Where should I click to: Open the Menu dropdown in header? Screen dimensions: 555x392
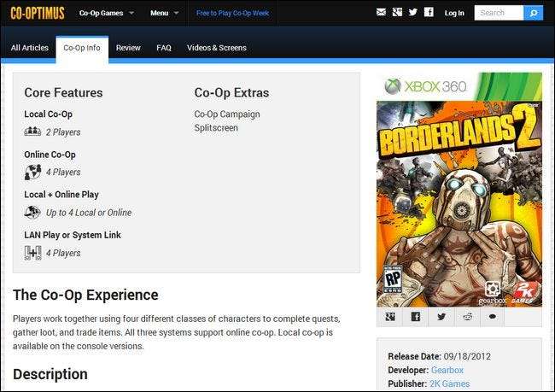coord(164,13)
